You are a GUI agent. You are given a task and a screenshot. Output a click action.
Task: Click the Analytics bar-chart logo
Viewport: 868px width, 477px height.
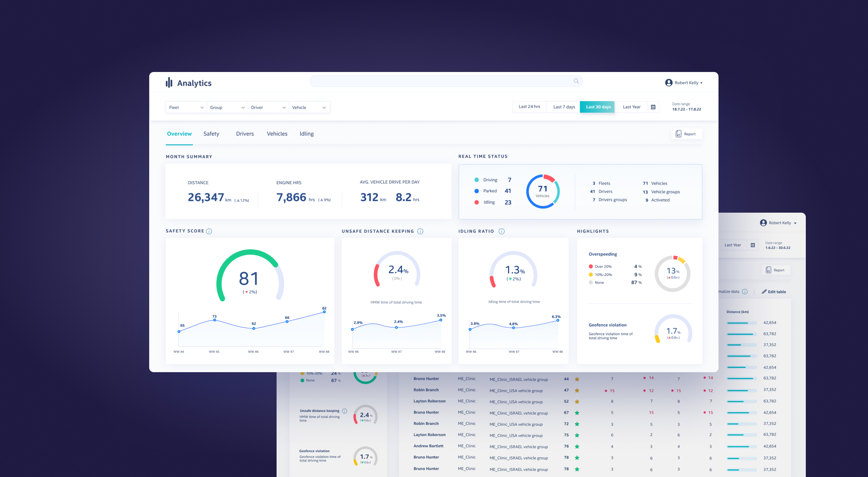169,82
